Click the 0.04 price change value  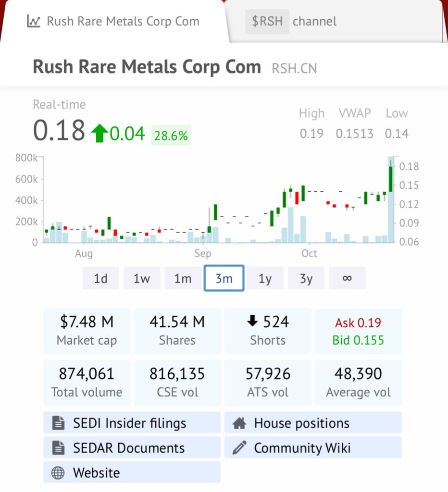(x=127, y=134)
